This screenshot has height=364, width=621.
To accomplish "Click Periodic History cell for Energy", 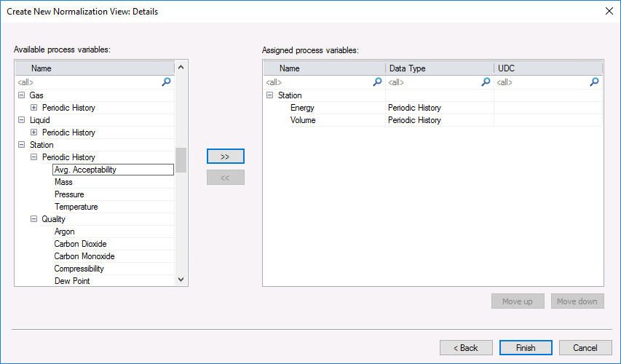I will [x=439, y=107].
